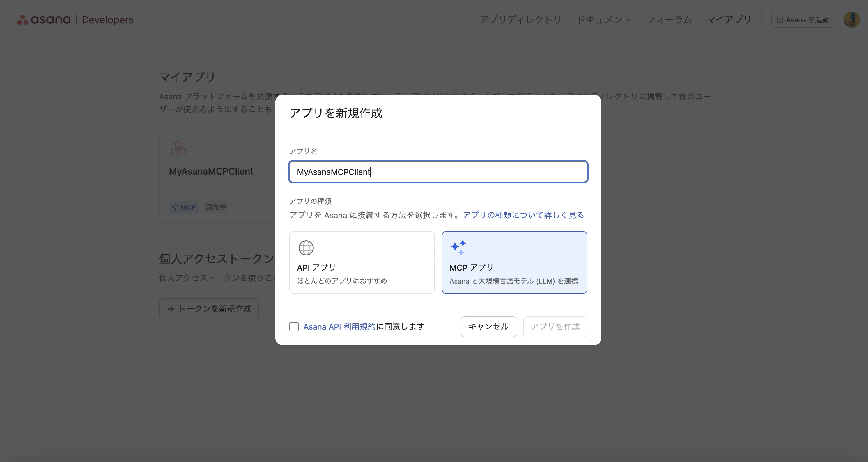
Task: Click the アプリを新規作成 dialog title
Action: (336, 113)
